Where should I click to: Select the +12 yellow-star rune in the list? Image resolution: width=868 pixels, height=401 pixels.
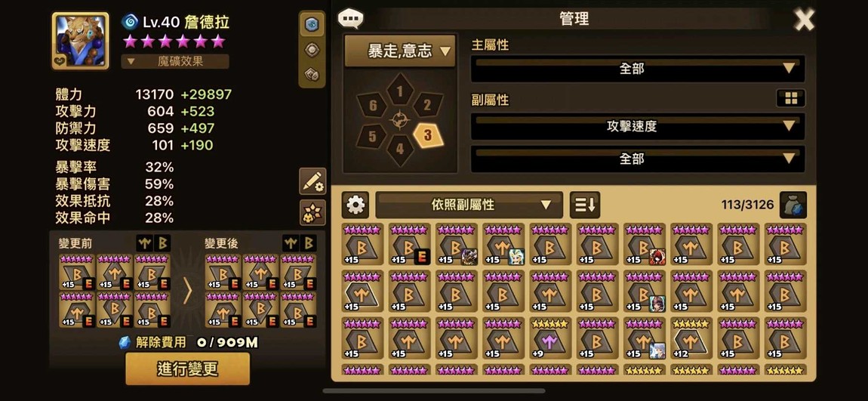(x=691, y=338)
